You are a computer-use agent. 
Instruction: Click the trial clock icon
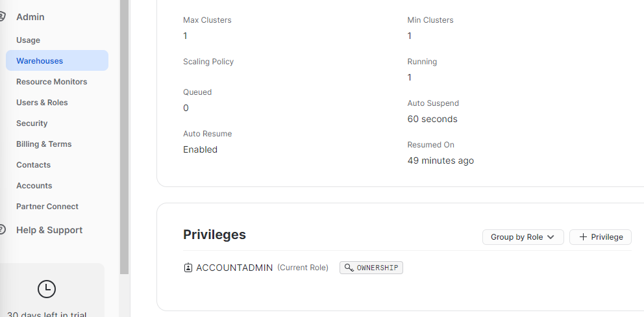[x=47, y=289]
